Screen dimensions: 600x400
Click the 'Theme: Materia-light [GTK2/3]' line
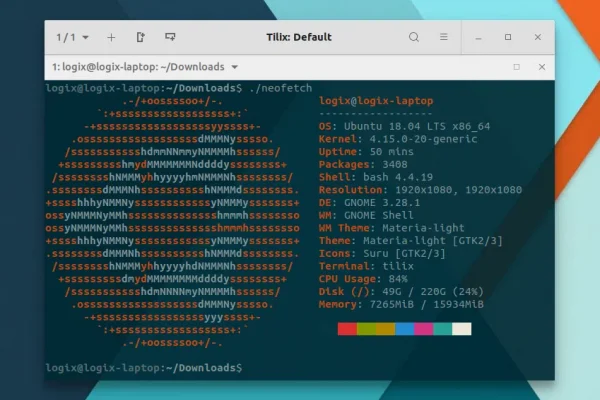pyautogui.click(x=411, y=241)
